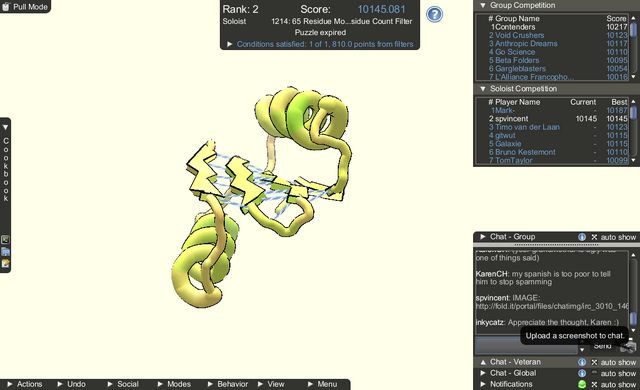Collapse the Soloist Competition panel

(x=482, y=89)
